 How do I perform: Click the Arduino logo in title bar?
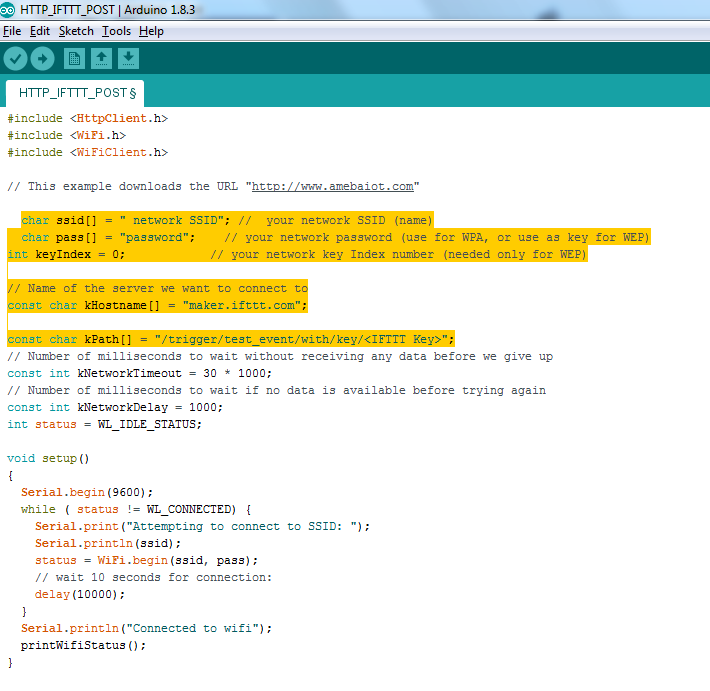pos(9,10)
